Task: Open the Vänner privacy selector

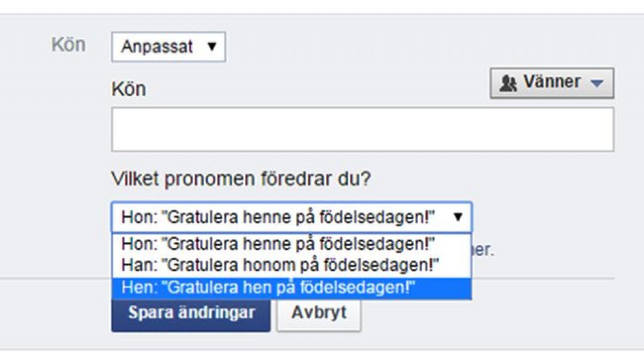Action: 552,83
